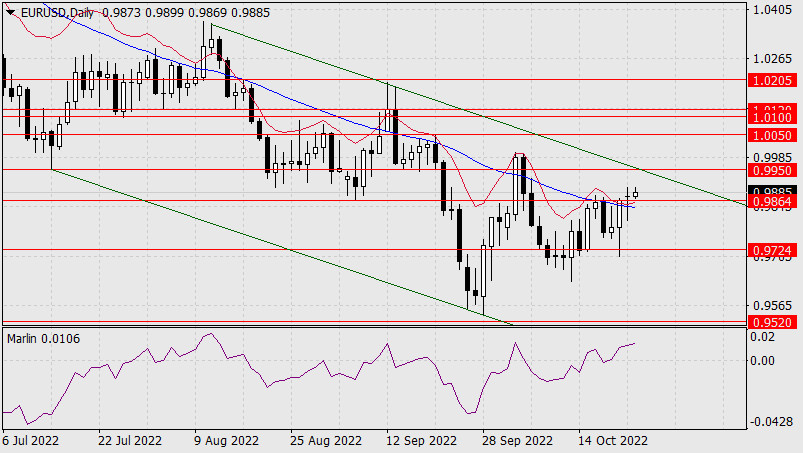Click the 0.9520 red price label
803x453 pixels.
tap(773, 322)
